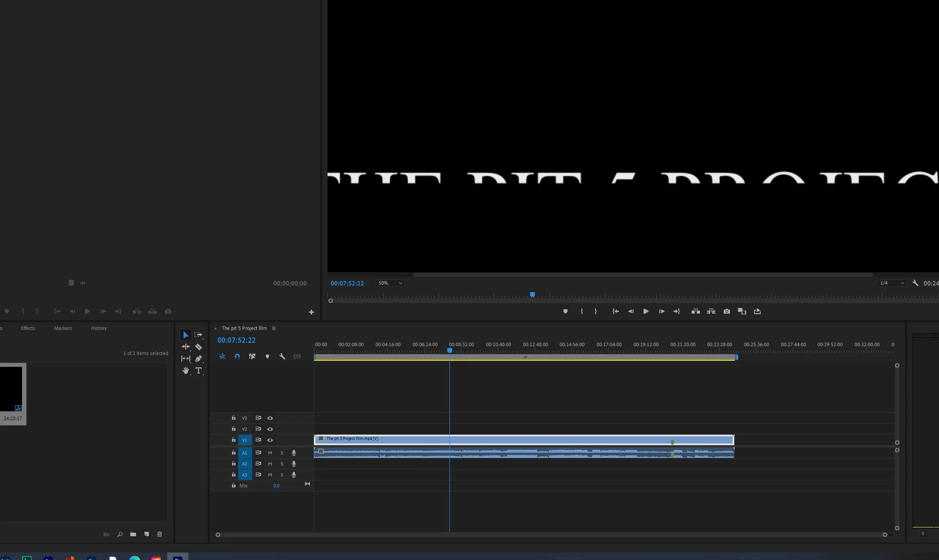Open the 50% zoom level dropdown
Viewport: 939px width, 560px height.
[x=390, y=283]
